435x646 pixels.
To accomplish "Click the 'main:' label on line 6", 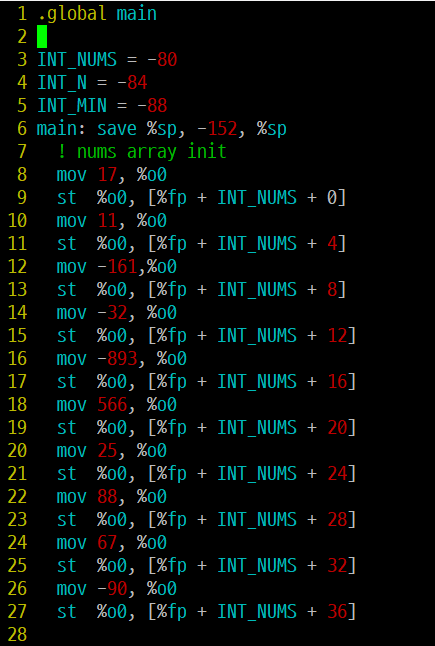I will 62,129.
